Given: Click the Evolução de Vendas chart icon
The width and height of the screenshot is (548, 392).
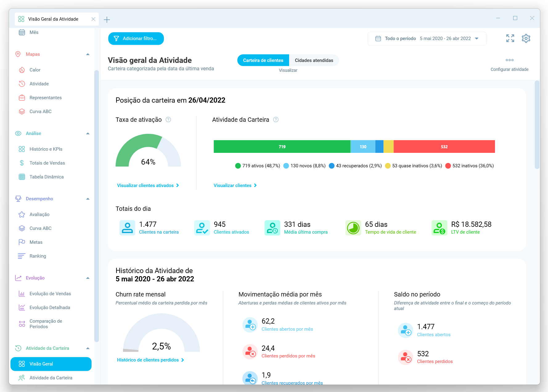Looking at the screenshot, I should [22, 293].
